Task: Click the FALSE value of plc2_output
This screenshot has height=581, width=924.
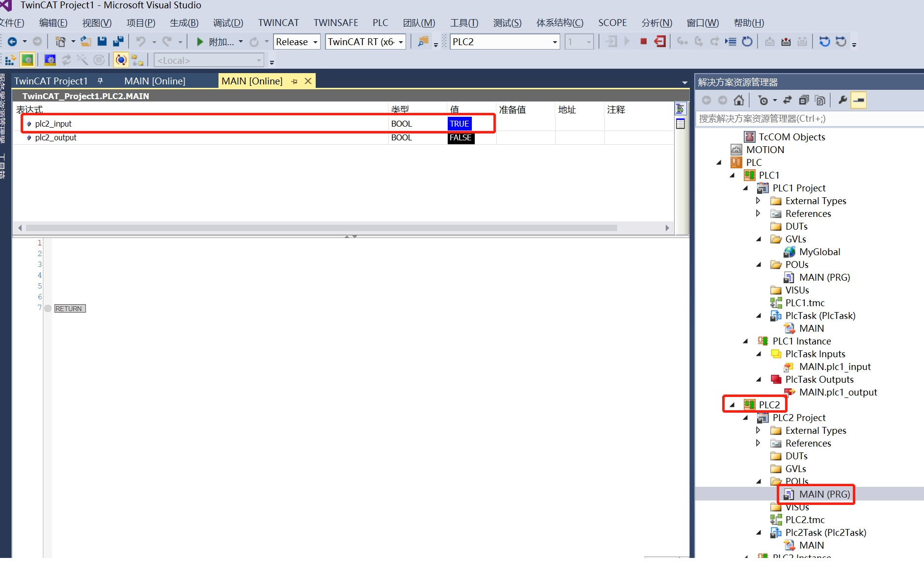Action: coord(461,137)
